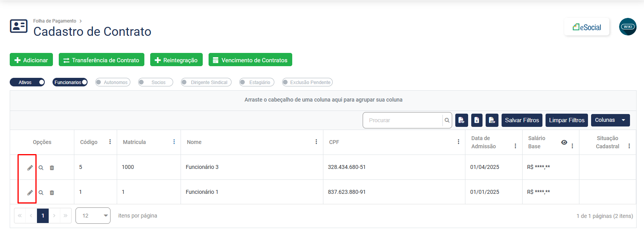Delete Funcionário 3 using the trash icon
Screen dimensions: 644x237
pos(52,168)
